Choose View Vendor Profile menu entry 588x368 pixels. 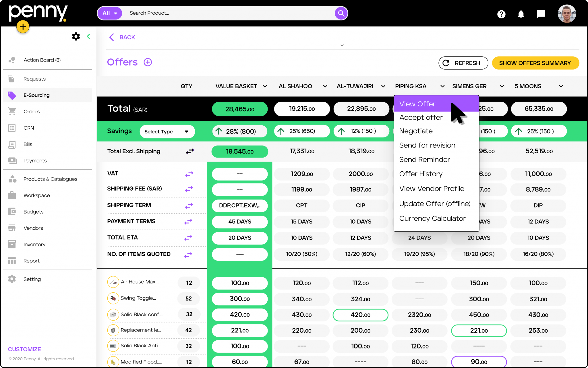coord(432,189)
